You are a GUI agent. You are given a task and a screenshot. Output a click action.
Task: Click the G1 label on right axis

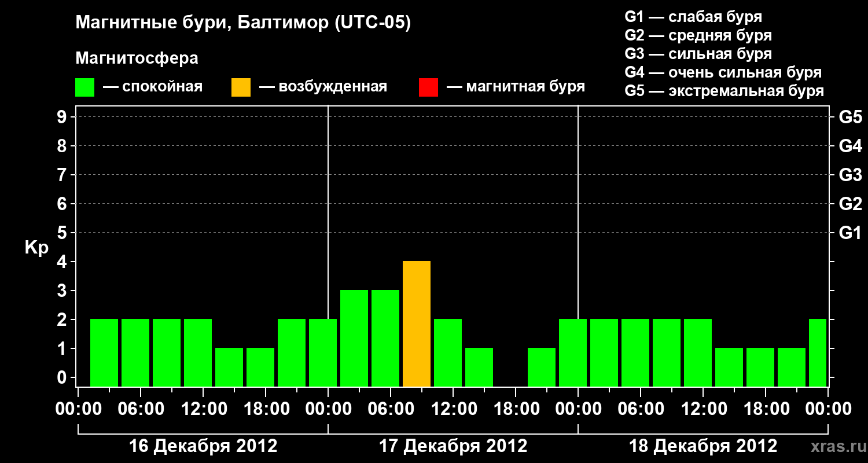point(850,233)
